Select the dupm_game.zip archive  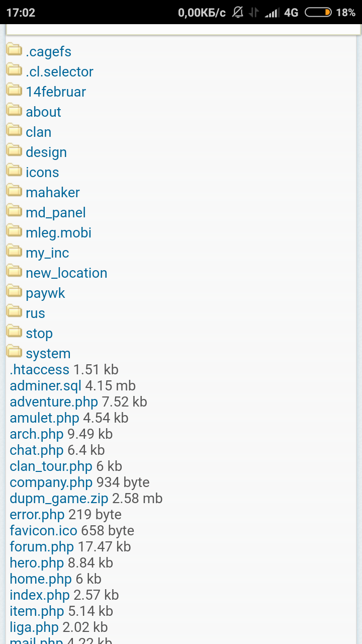click(x=59, y=499)
